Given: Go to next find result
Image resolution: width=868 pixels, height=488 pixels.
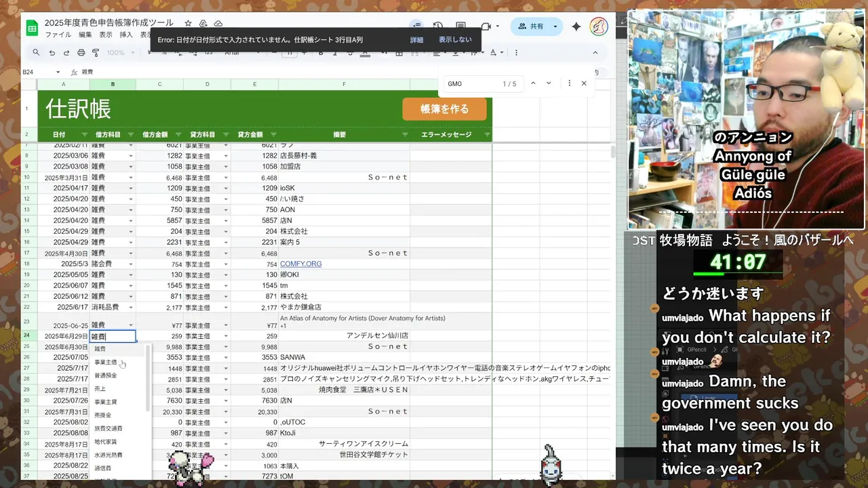Looking at the screenshot, I should [x=549, y=83].
